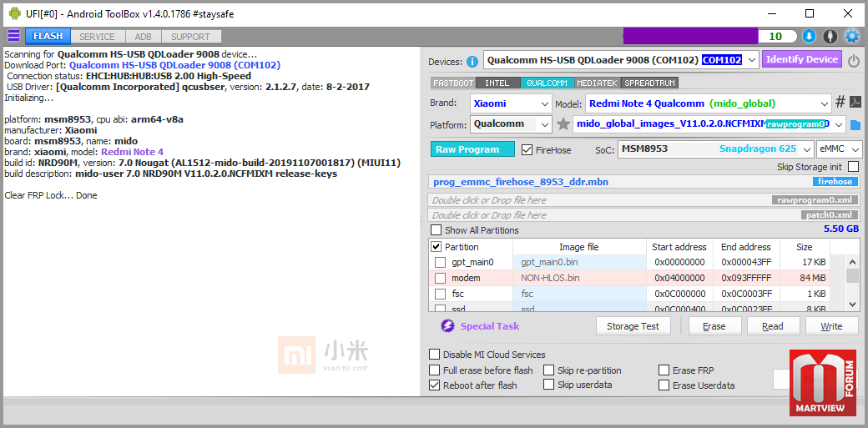Open the settings gear icon

click(851, 37)
